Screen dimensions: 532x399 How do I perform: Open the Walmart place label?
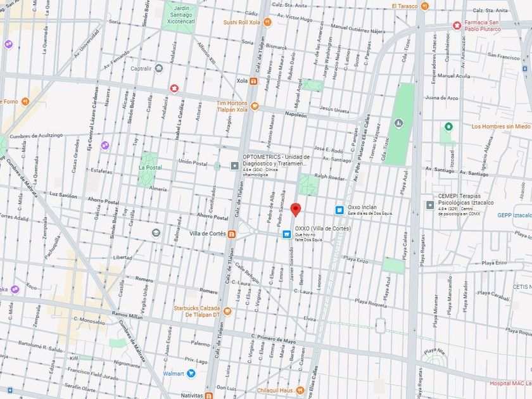(174, 374)
